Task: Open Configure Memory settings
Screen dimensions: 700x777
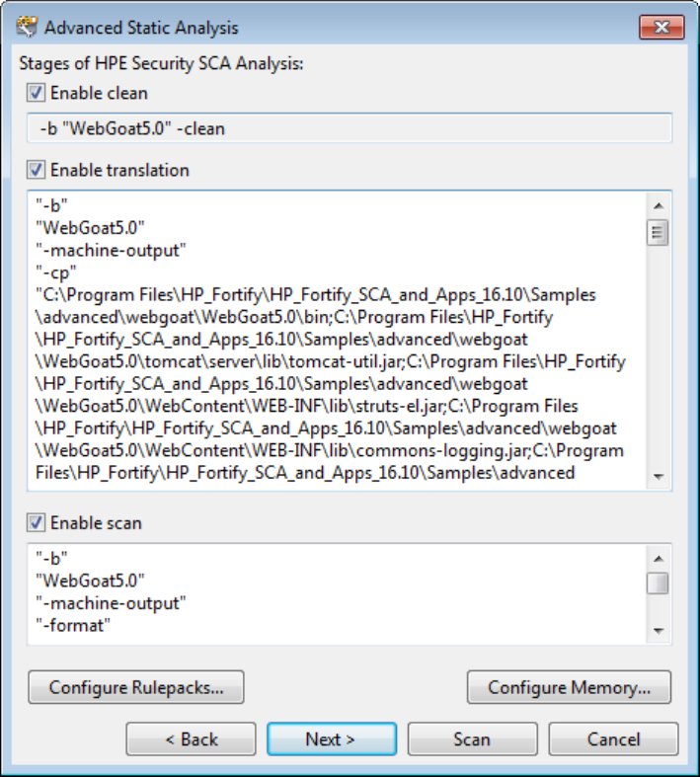Action: pyautogui.click(x=569, y=687)
